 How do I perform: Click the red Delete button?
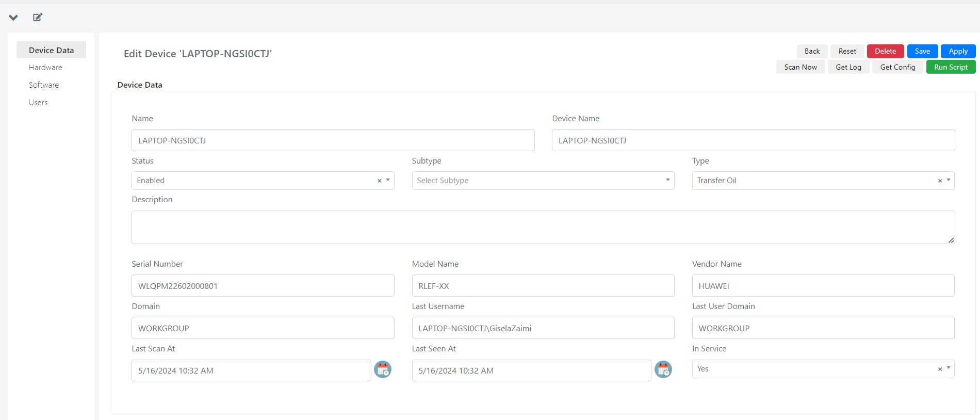click(885, 51)
